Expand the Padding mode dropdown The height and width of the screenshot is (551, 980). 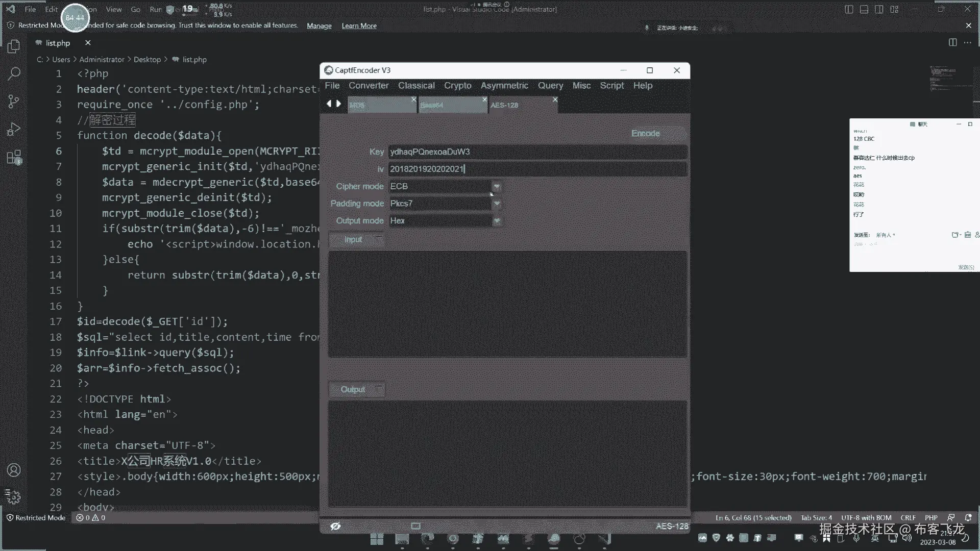[x=496, y=204]
